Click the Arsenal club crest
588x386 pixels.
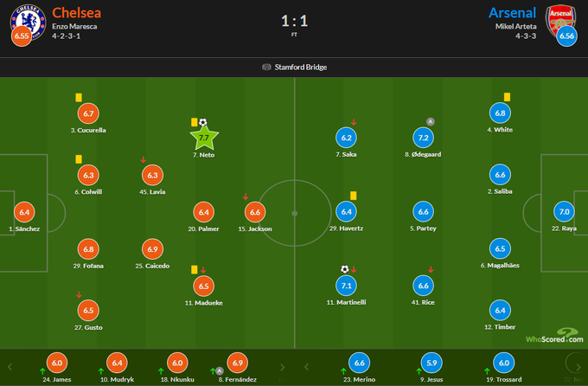click(x=558, y=18)
